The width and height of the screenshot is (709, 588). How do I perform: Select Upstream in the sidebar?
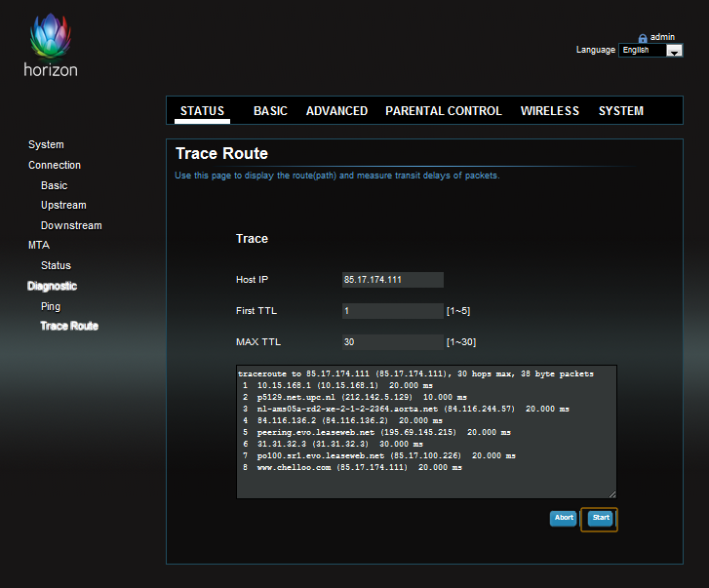click(x=63, y=205)
